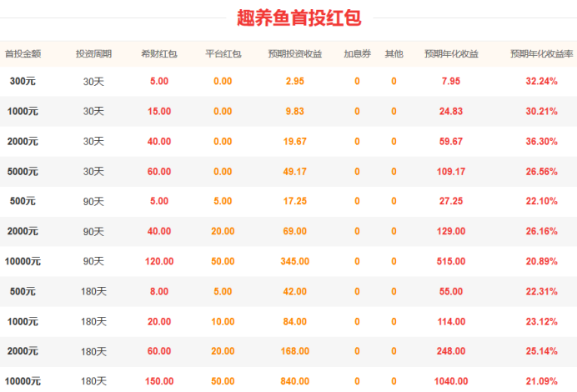Image resolution: width=577 pixels, height=392 pixels.
Task: Click the 8.00 red packet value
Action: click(x=159, y=292)
